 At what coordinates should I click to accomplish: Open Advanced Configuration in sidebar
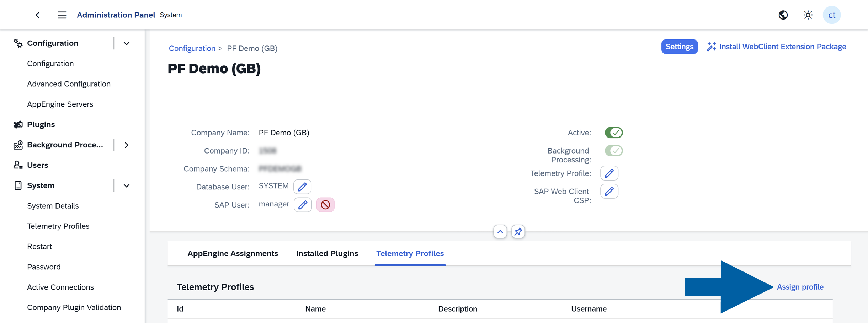(x=69, y=84)
